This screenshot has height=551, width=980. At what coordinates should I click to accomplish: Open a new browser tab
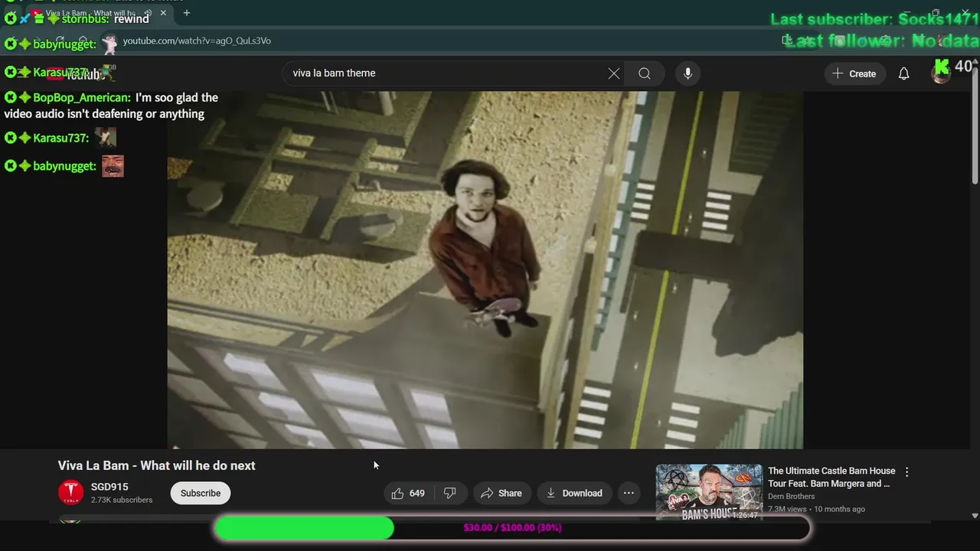(186, 13)
